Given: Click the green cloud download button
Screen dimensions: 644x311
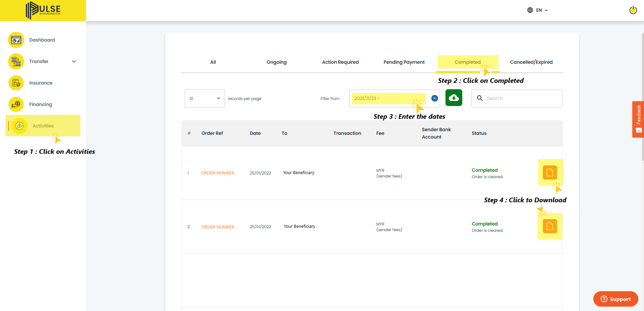Looking at the screenshot, I should tap(454, 98).
